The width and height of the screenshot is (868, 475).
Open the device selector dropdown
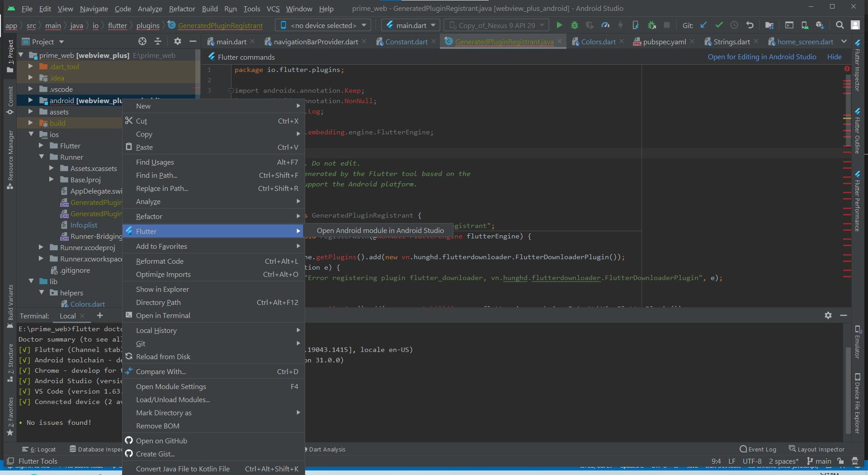pyautogui.click(x=323, y=25)
